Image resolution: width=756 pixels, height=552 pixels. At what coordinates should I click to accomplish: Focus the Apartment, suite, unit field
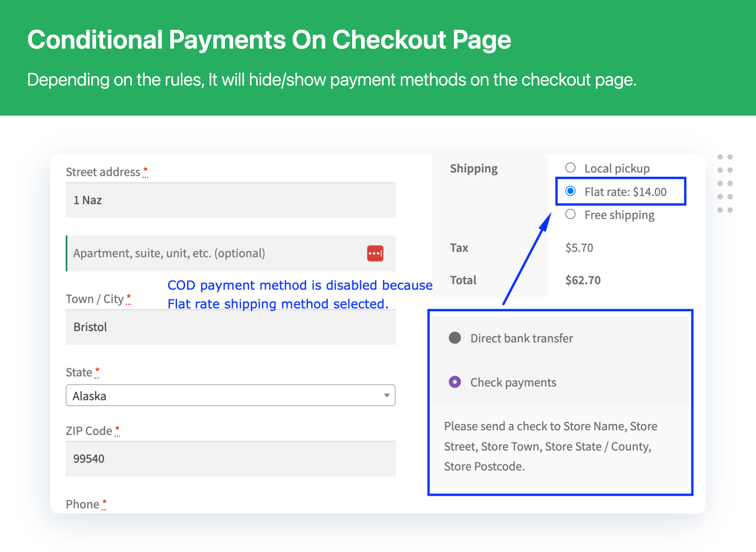[216, 253]
